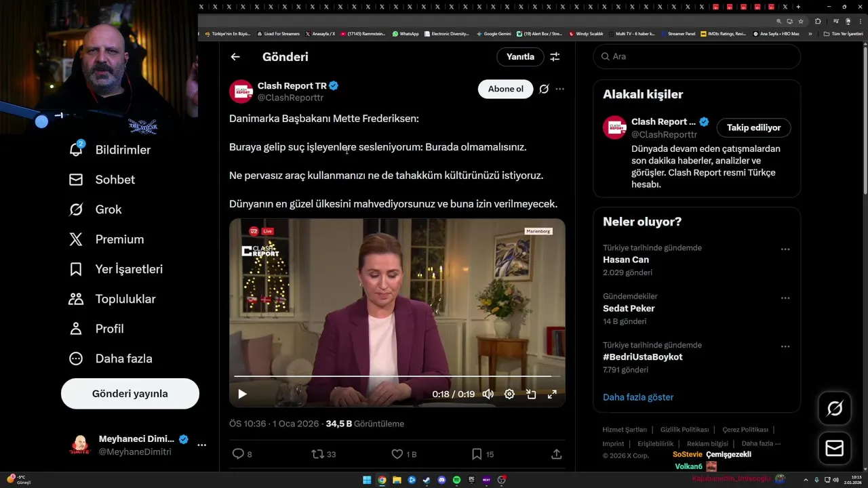868x488 pixels.
Task: Open reply filter settings icon beside Yanıtla
Action: [x=555, y=57]
